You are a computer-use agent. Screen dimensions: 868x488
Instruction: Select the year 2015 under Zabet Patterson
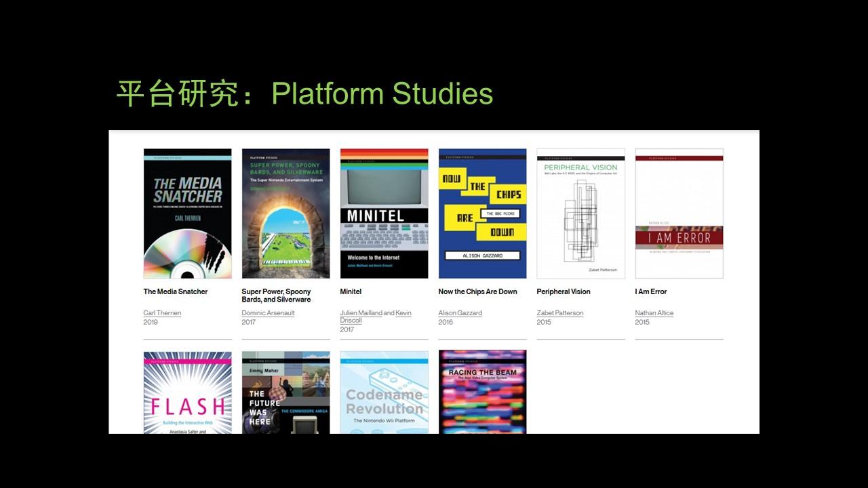point(544,322)
